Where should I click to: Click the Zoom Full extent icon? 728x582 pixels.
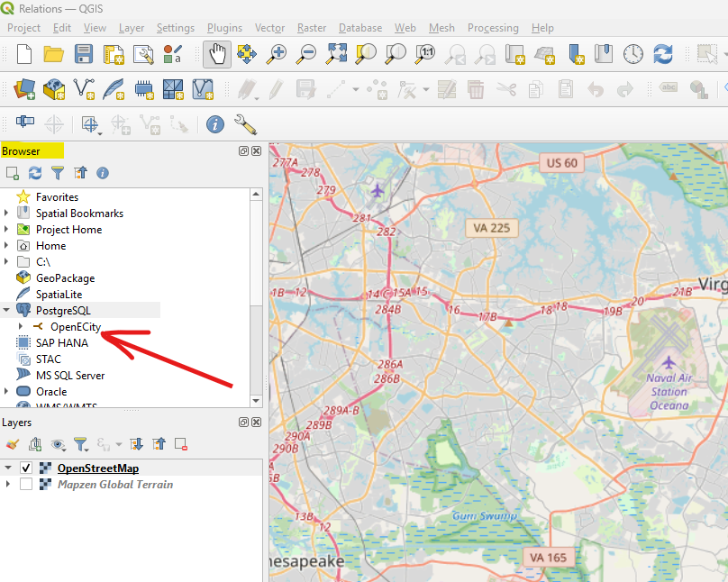tap(336, 54)
